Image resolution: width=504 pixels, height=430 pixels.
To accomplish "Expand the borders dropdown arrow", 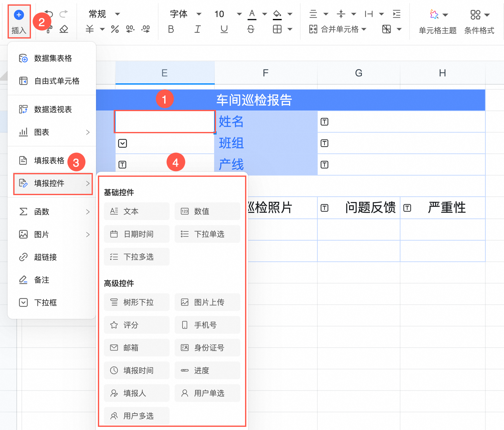I will tap(290, 29).
